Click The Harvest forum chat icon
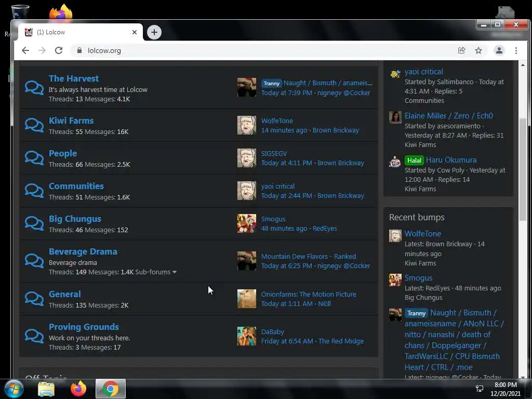The height and width of the screenshot is (399, 532). [x=34, y=88]
